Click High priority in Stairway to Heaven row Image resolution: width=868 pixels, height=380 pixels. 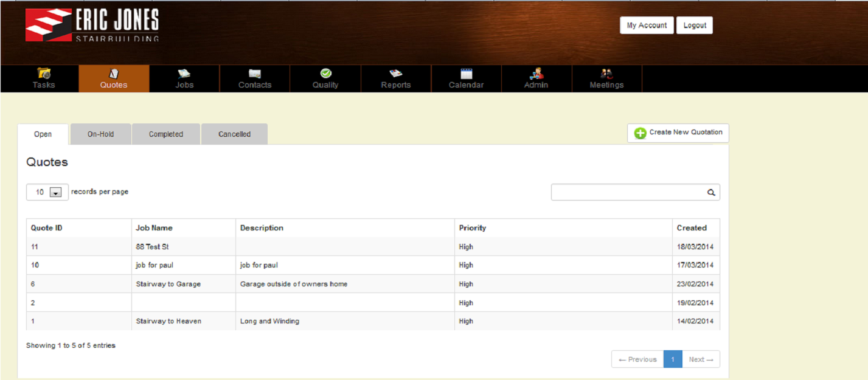(466, 321)
